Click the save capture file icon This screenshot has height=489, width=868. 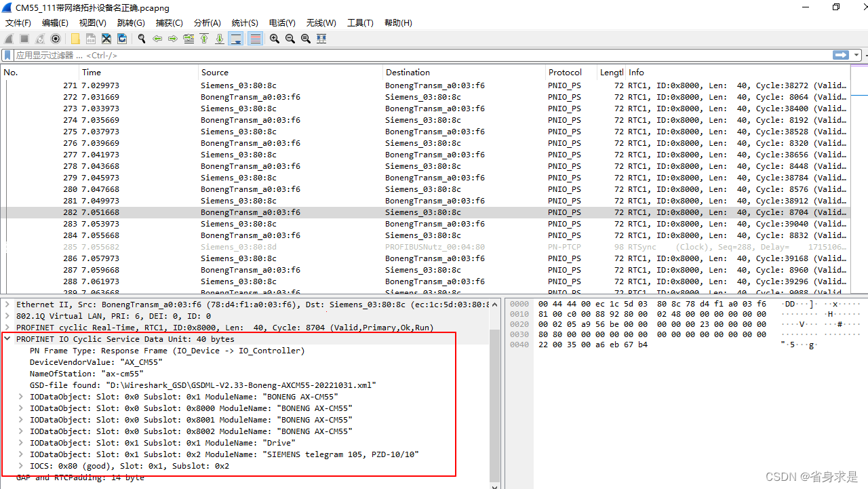(x=91, y=39)
